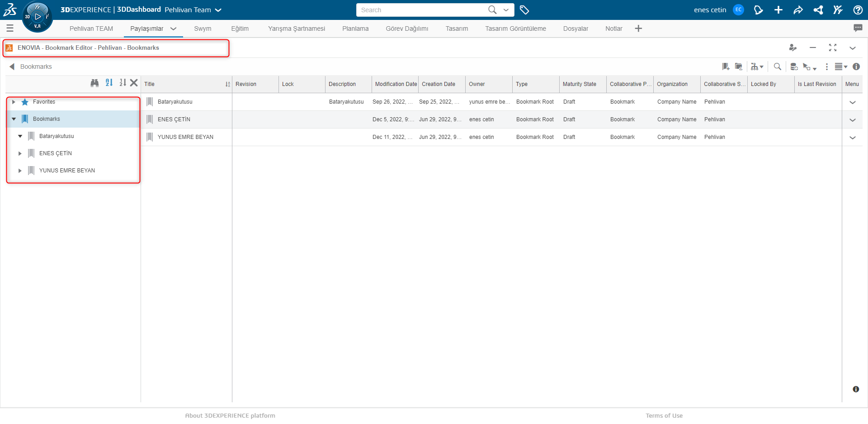Open the list view mode dropdown
Screen dimensions: 868x424
[841, 67]
